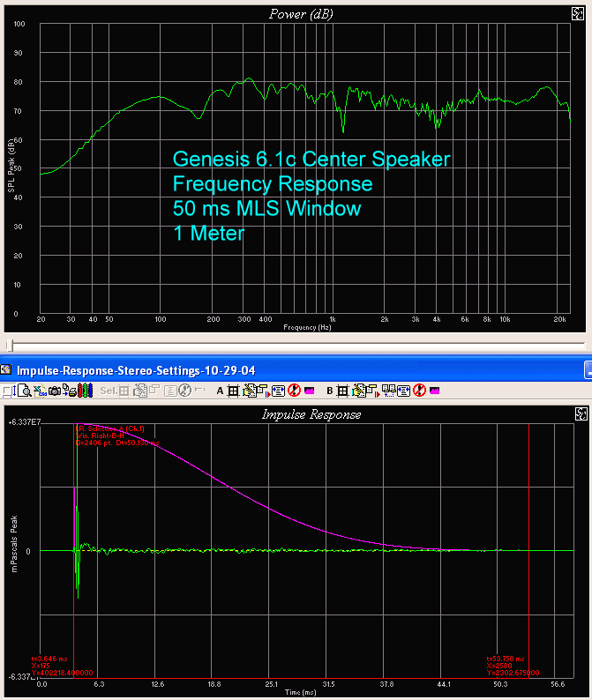This screenshot has height=700, width=592.
Task: Click the Impulse Response graph corner options icon
Action: [581, 413]
